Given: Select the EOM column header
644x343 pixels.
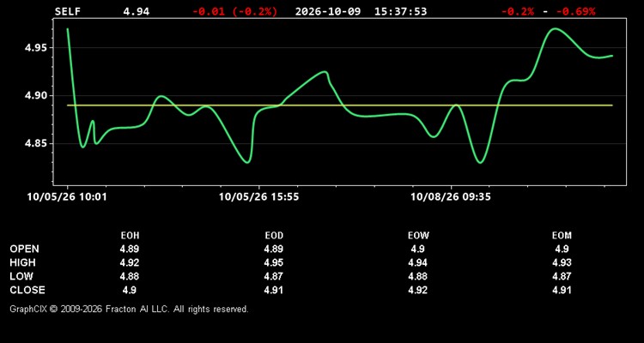Looking at the screenshot, I should click(x=562, y=236).
